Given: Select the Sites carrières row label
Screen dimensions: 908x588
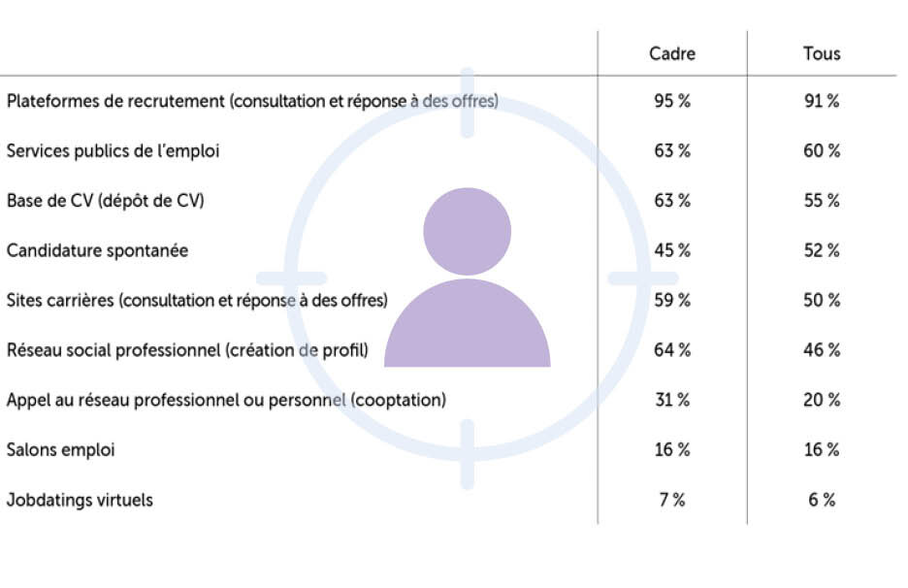Looking at the screenshot, I should click(x=197, y=301).
